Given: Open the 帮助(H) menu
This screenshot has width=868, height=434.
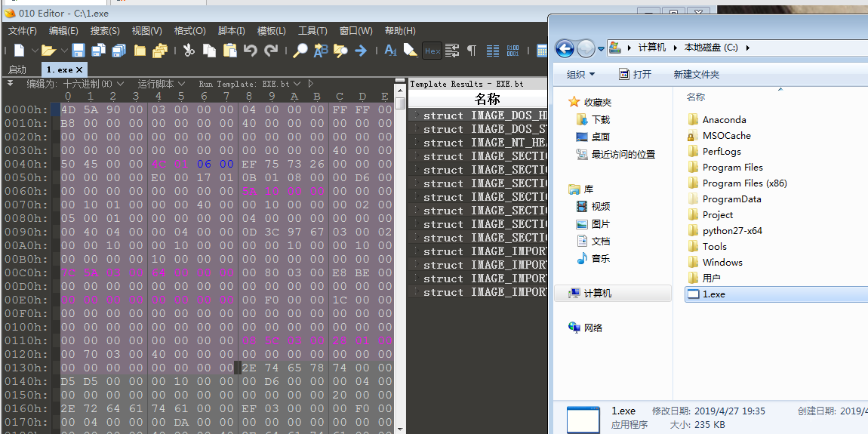Looking at the screenshot, I should (400, 31).
